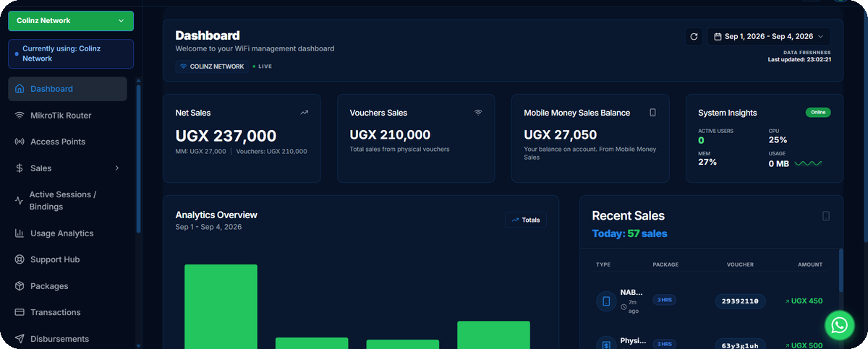Click the tallest green chart bar

[x=221, y=306]
